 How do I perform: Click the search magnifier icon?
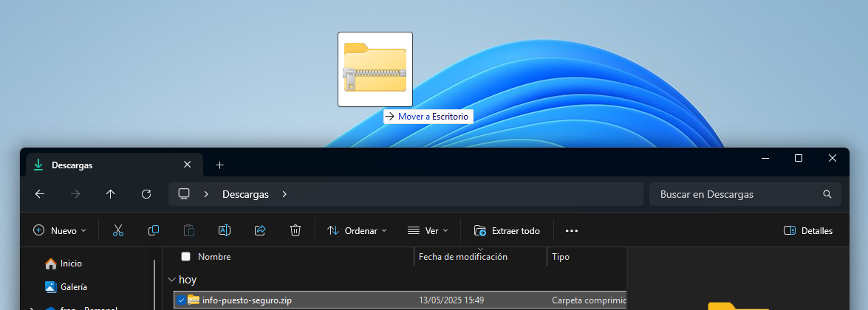tap(827, 194)
